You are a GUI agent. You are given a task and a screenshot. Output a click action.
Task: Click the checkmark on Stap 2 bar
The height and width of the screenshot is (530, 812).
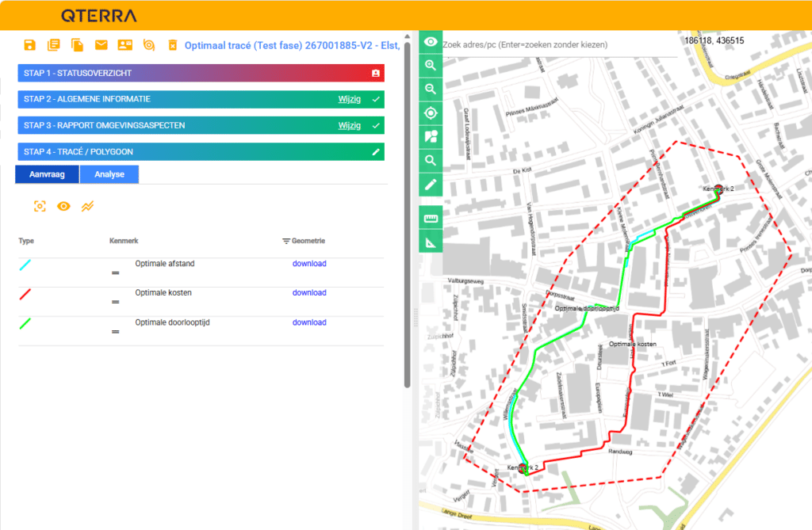376,99
